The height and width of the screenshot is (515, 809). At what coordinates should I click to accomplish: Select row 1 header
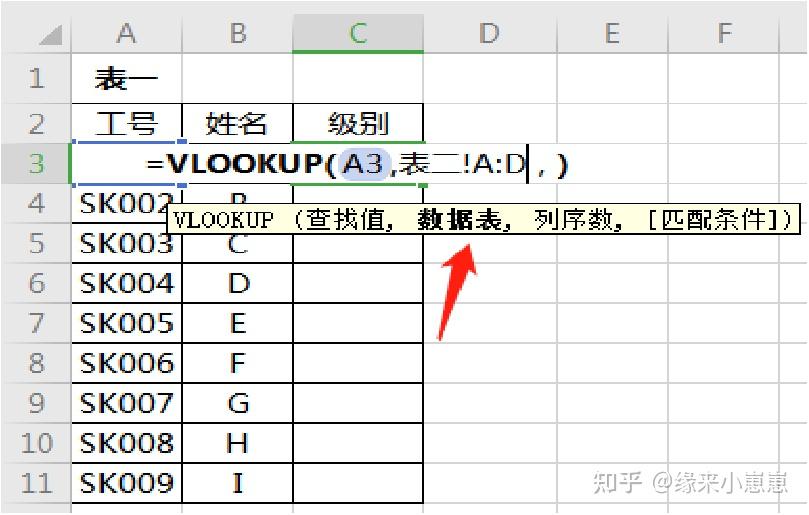(x=36, y=78)
